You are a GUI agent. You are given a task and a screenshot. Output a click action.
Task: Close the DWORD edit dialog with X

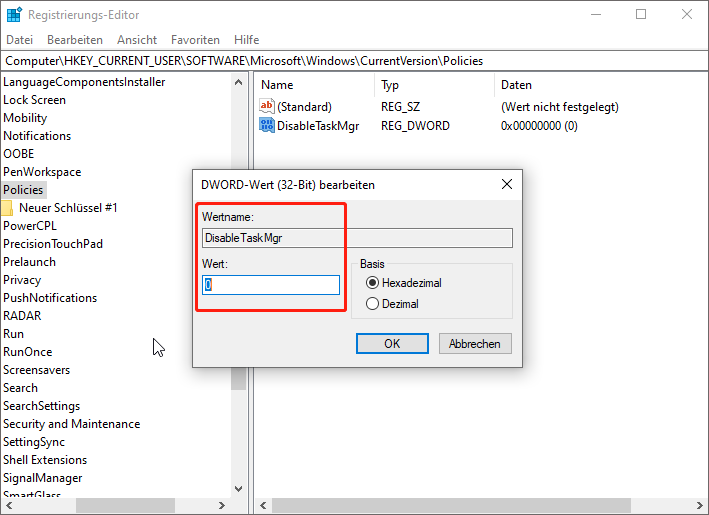507,184
